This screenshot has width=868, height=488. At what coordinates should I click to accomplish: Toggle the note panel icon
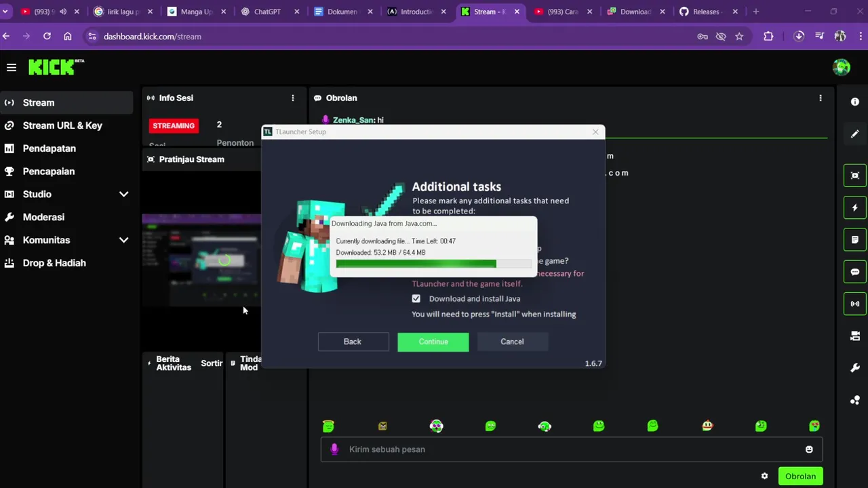(x=855, y=240)
